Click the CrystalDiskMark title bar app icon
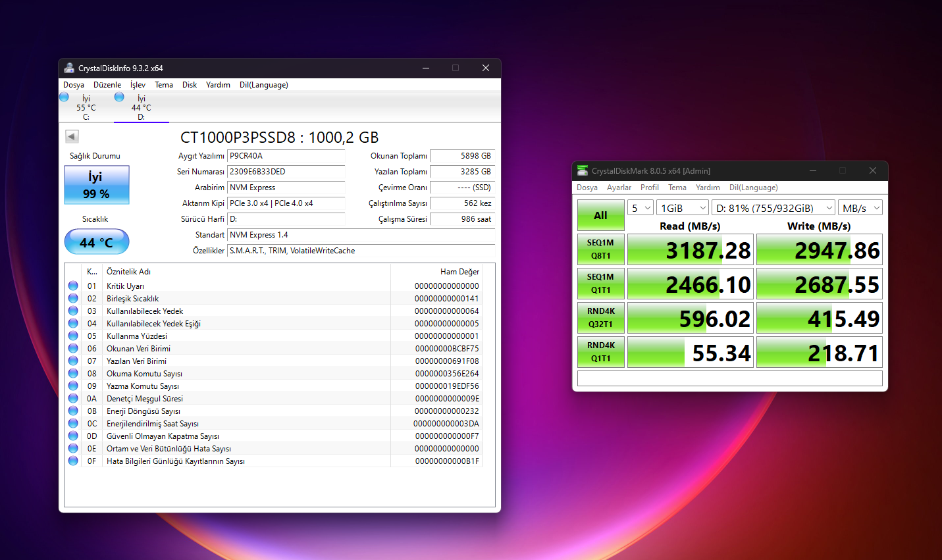 coord(582,170)
